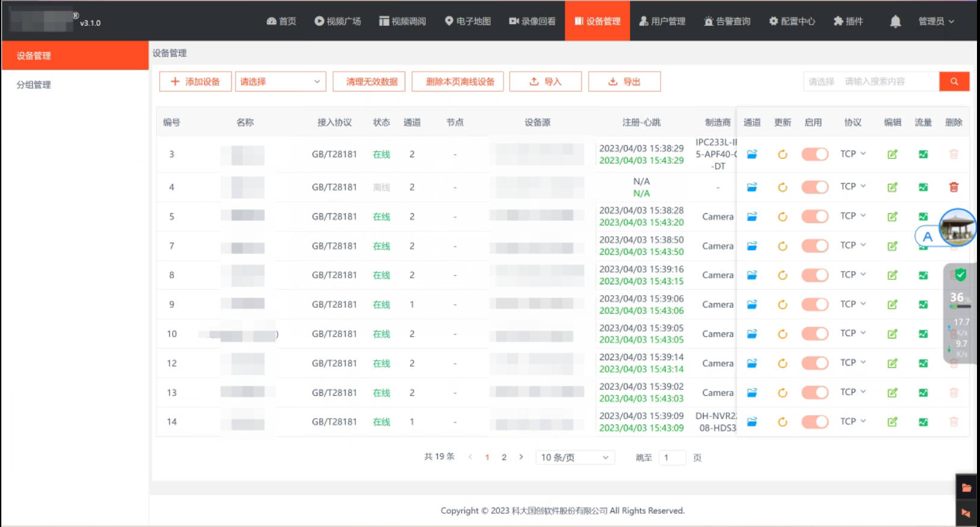The width and height of the screenshot is (980, 527).
Task: Click the traffic icon for device number 9
Action: pos(923,305)
